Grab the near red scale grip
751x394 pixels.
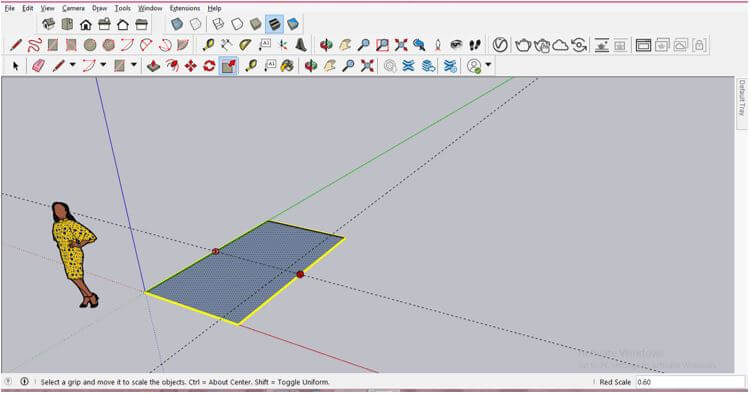pos(300,274)
